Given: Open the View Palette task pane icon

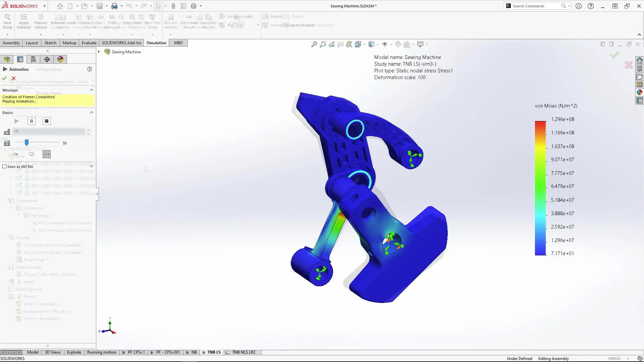Looking at the screenshot, I should [x=640, y=84].
